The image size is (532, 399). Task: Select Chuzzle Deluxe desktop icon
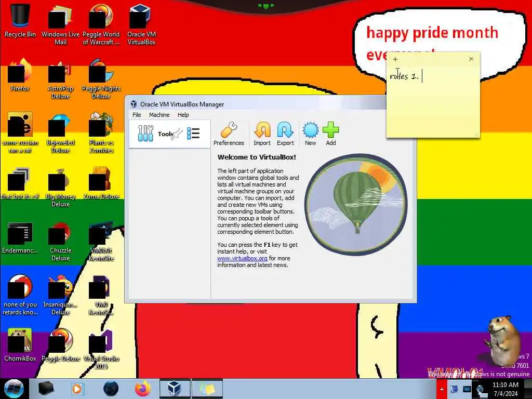click(60, 241)
